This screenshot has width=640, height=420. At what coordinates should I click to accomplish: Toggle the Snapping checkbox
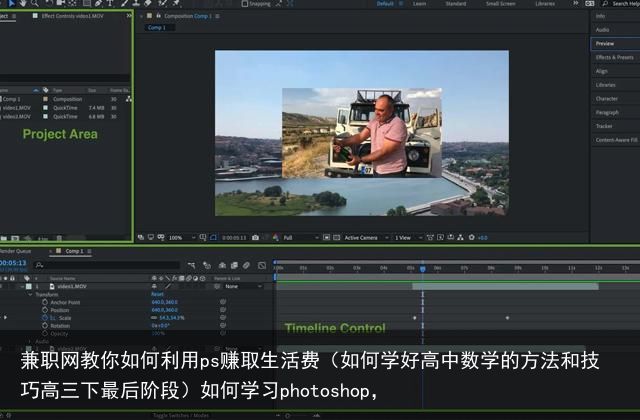click(x=244, y=4)
